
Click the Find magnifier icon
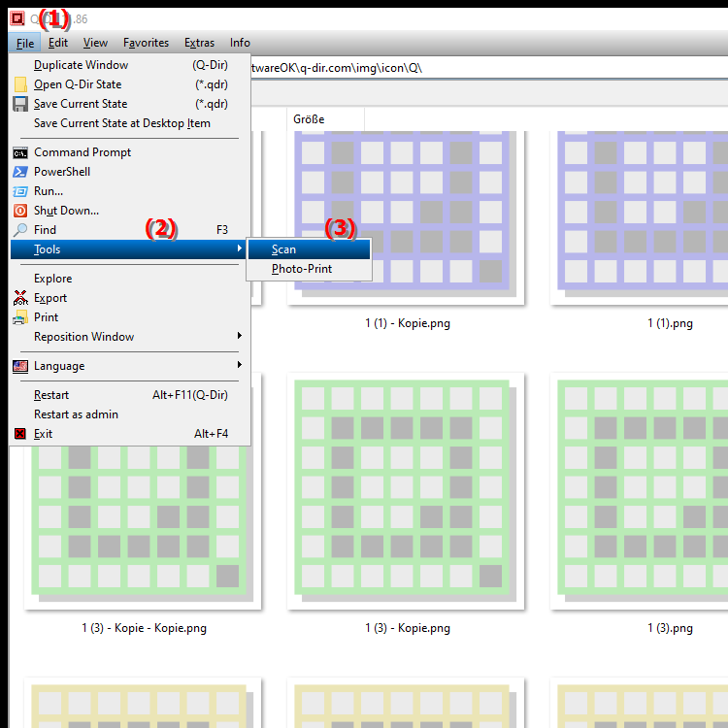[x=20, y=230]
